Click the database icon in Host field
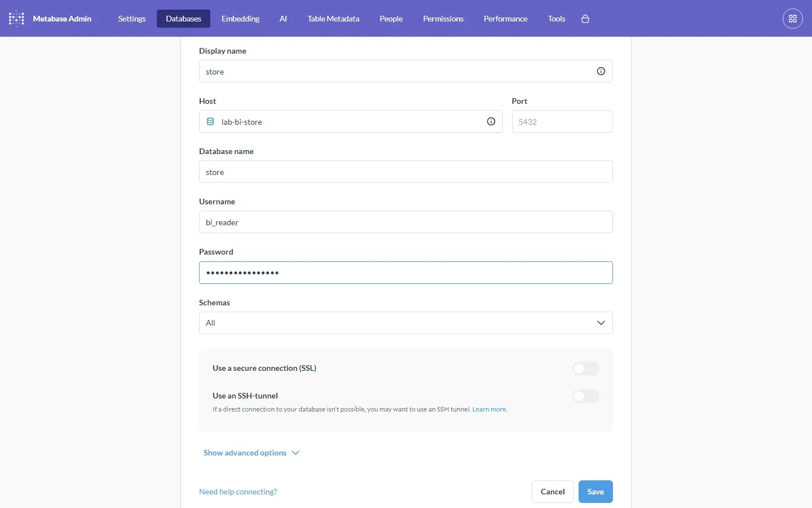Viewport: 812px width, 508px height. click(210, 122)
